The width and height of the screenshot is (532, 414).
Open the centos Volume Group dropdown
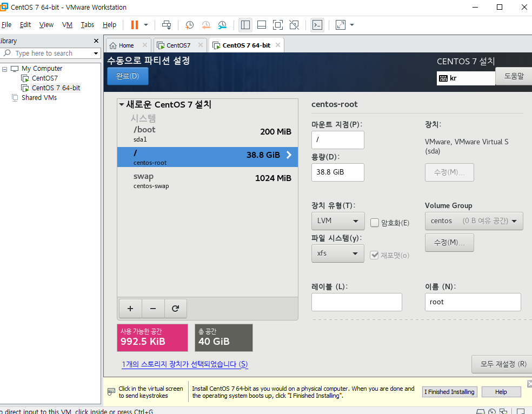[x=474, y=221]
